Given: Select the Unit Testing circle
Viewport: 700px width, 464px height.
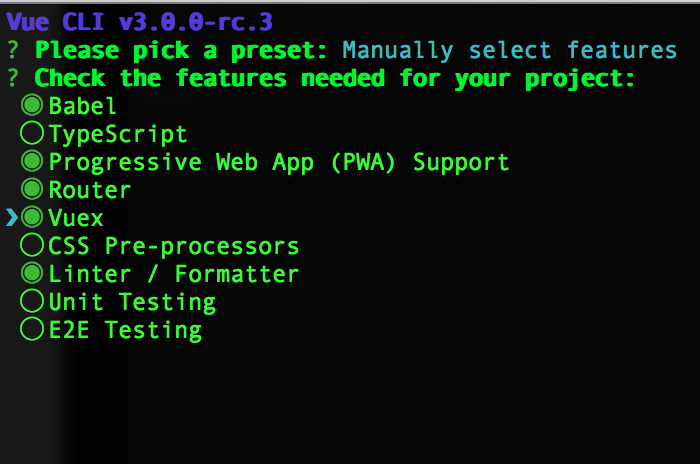Looking at the screenshot, I should [x=32, y=301].
